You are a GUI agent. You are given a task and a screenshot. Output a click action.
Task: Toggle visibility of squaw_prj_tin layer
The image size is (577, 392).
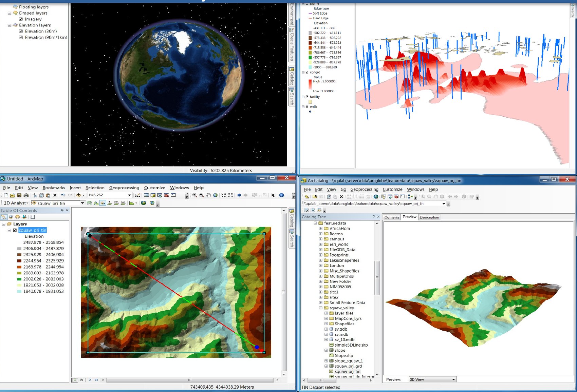tap(15, 230)
